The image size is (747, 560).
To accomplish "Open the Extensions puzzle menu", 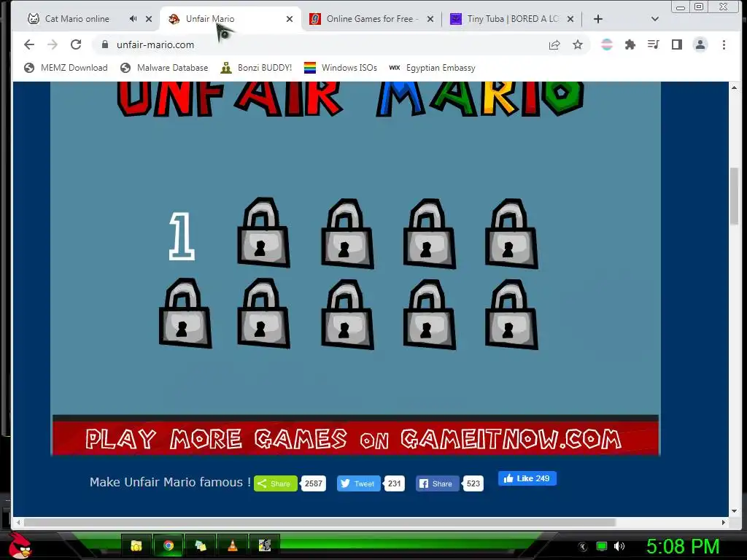I will pyautogui.click(x=630, y=44).
